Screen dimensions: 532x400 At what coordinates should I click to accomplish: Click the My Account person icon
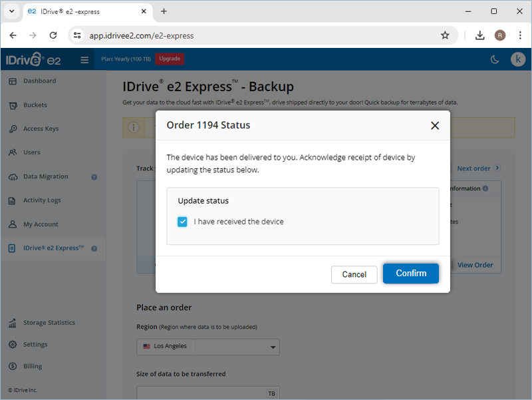click(x=13, y=224)
